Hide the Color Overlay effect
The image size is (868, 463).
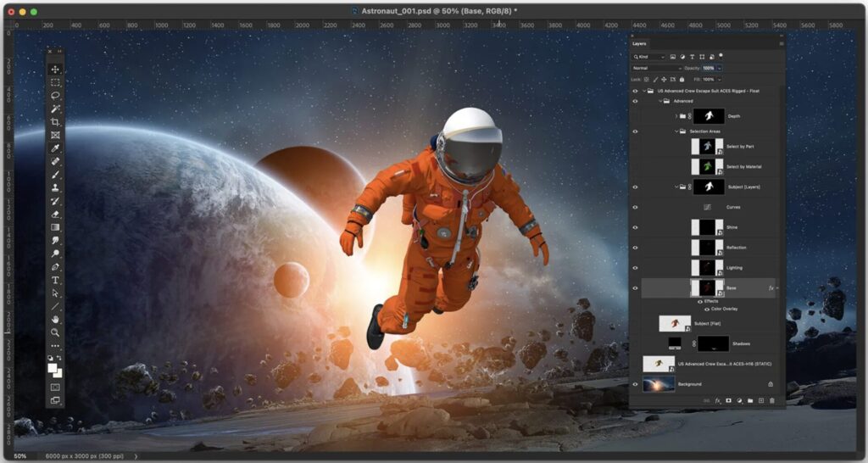point(706,309)
